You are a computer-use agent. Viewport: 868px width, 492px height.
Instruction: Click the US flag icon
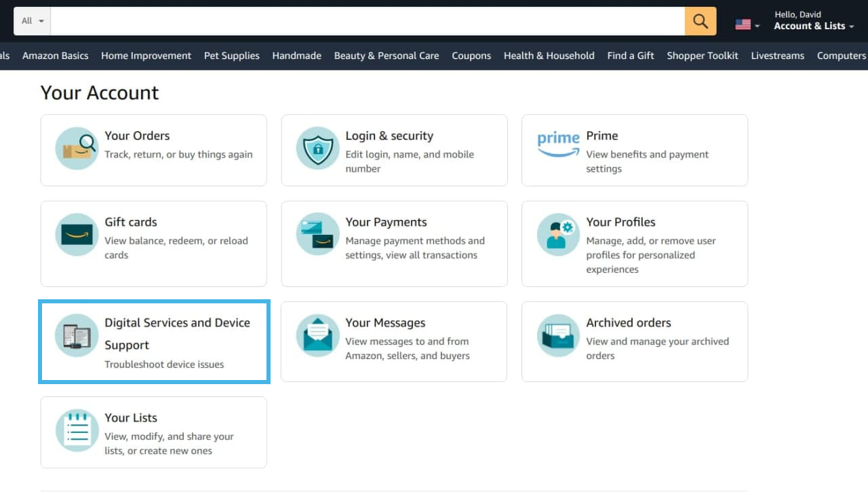743,24
